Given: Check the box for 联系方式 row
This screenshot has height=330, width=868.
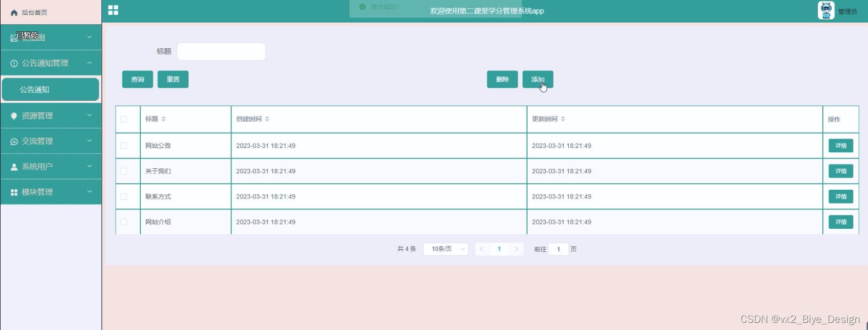Looking at the screenshot, I should [124, 196].
